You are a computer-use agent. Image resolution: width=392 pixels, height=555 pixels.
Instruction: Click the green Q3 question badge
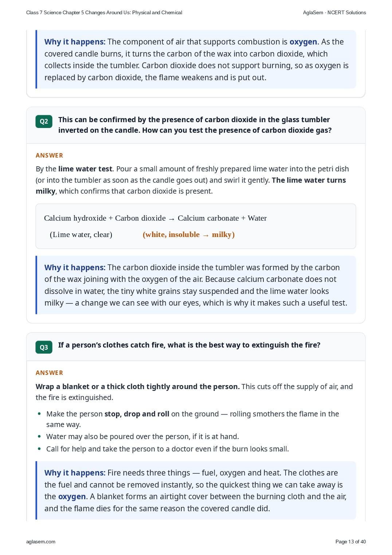[44, 347]
